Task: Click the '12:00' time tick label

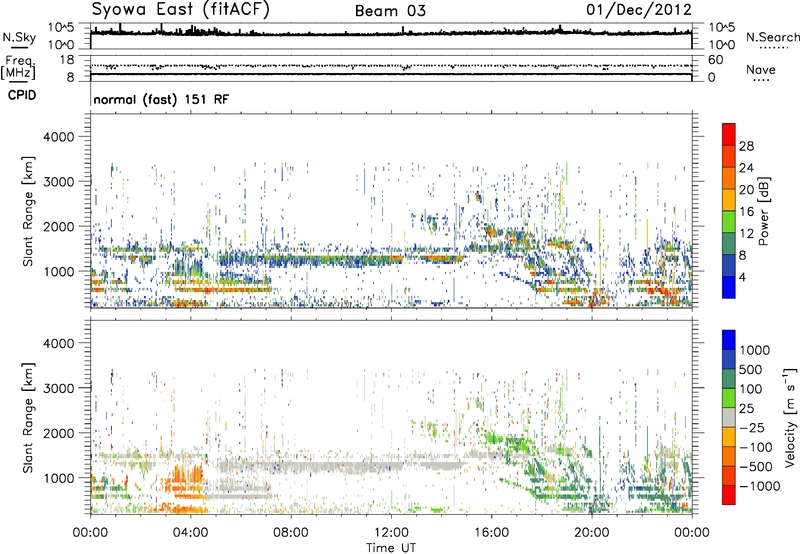Action: pos(391,533)
